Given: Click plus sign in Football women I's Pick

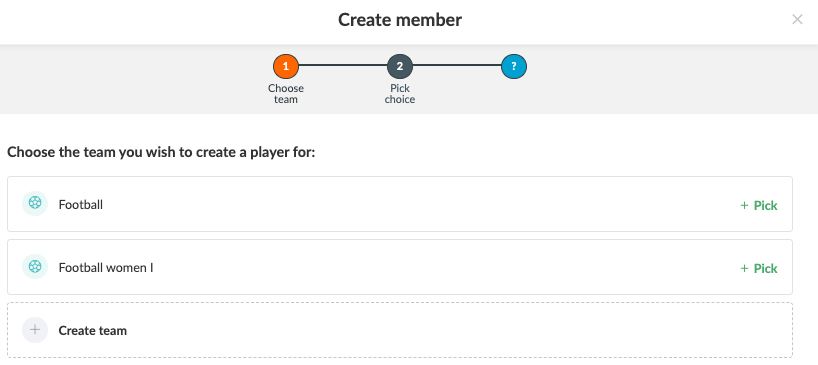Looking at the screenshot, I should [744, 269].
